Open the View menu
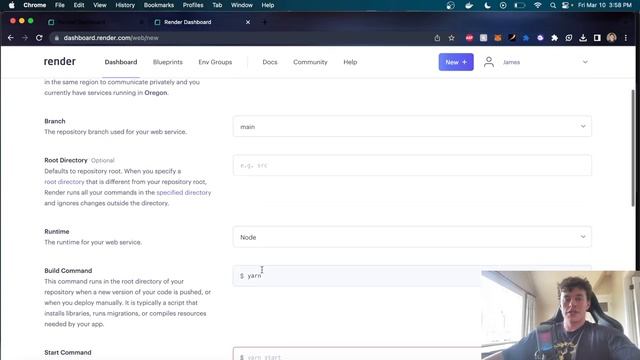 100,5
